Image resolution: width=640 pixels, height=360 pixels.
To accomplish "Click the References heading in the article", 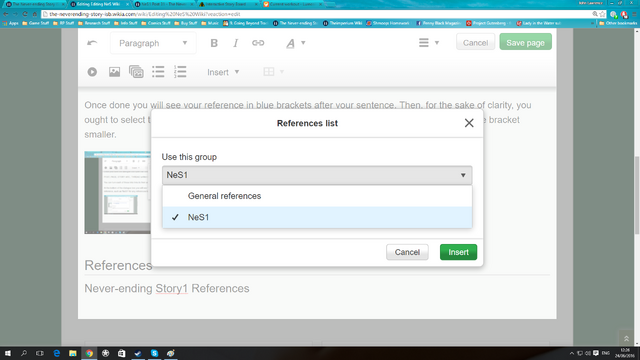I will [x=118, y=265].
